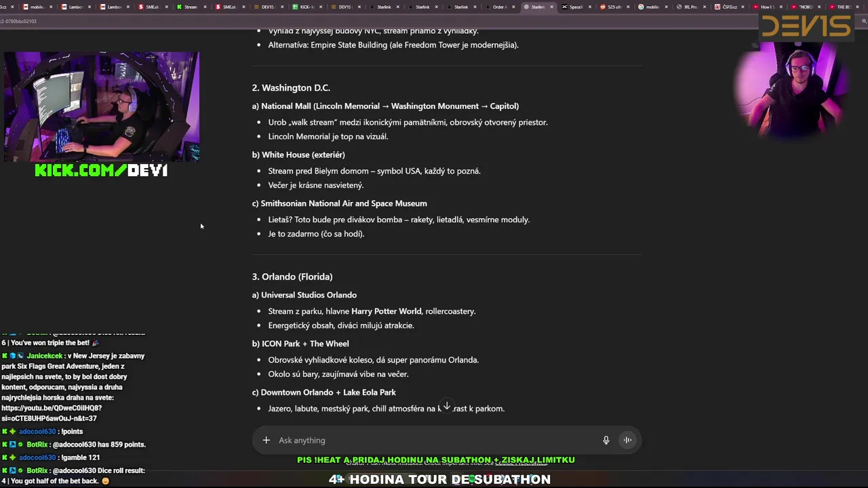Close the KICK tab
The image size is (868, 488).
(x=320, y=7)
